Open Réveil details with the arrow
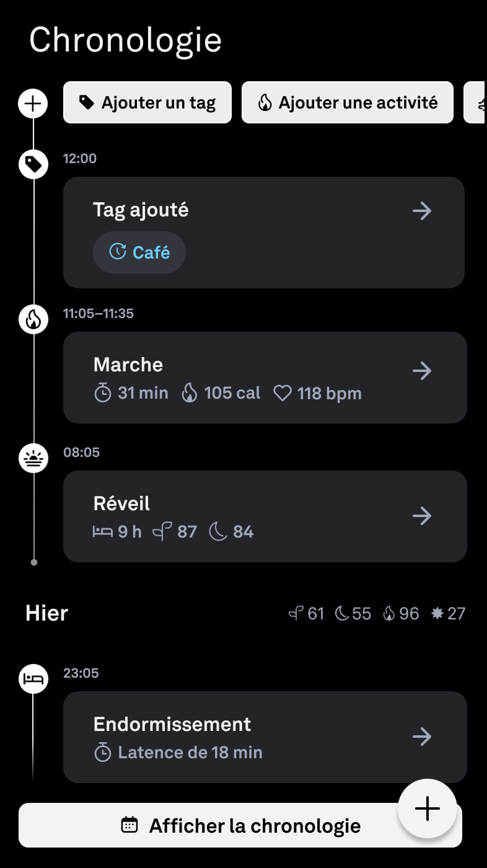 coord(422,516)
